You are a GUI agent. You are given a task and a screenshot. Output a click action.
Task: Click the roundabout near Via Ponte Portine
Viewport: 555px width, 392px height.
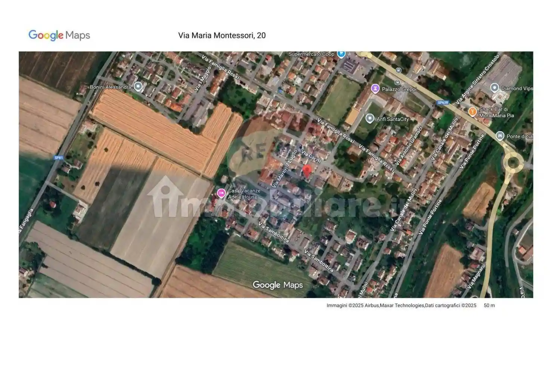(513, 163)
